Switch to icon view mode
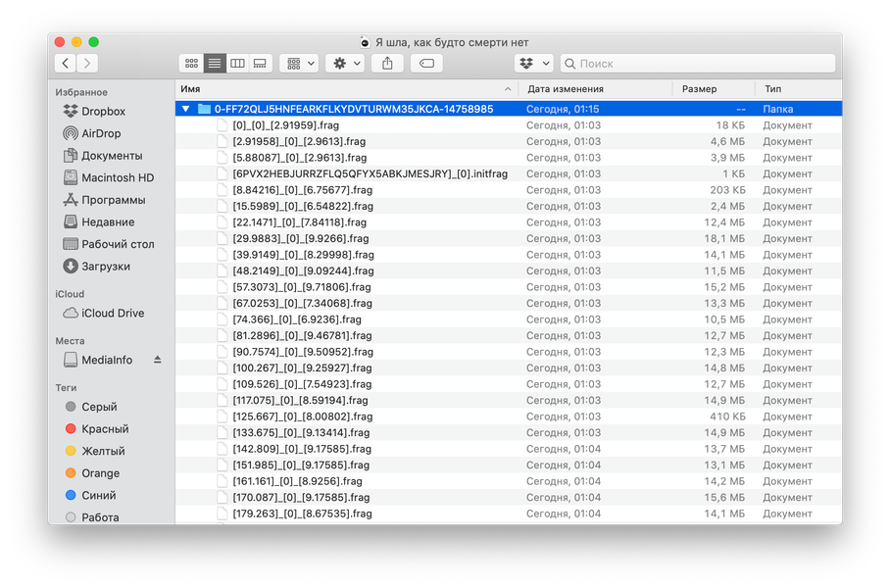890x588 pixels. [x=191, y=64]
